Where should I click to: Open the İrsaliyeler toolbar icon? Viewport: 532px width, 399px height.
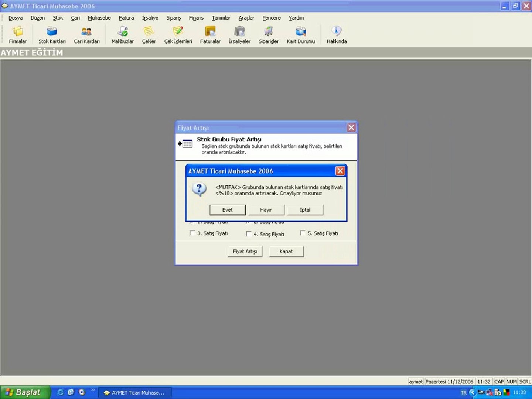239,35
